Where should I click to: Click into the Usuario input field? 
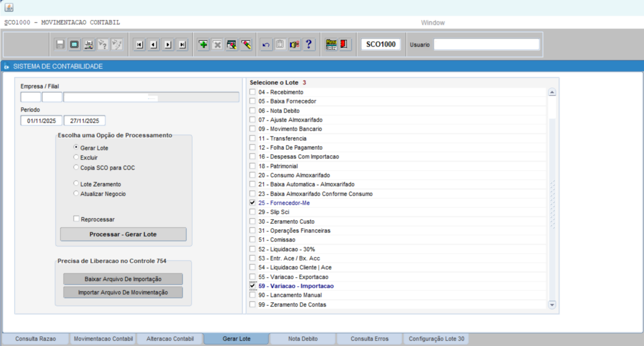pos(486,44)
